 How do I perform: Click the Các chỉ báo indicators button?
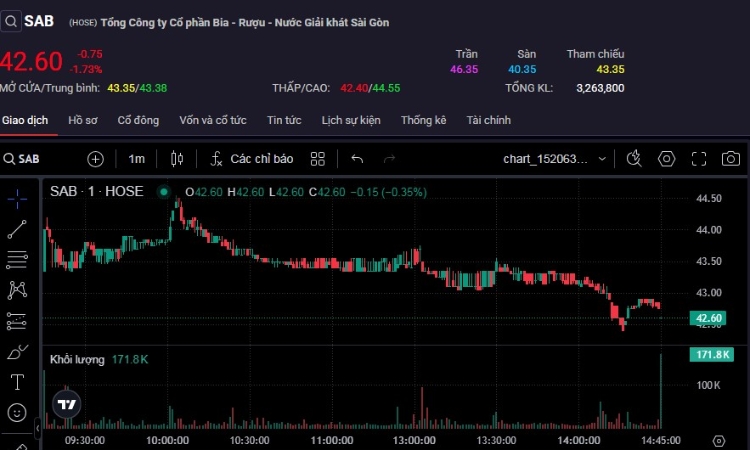pyautogui.click(x=251, y=159)
